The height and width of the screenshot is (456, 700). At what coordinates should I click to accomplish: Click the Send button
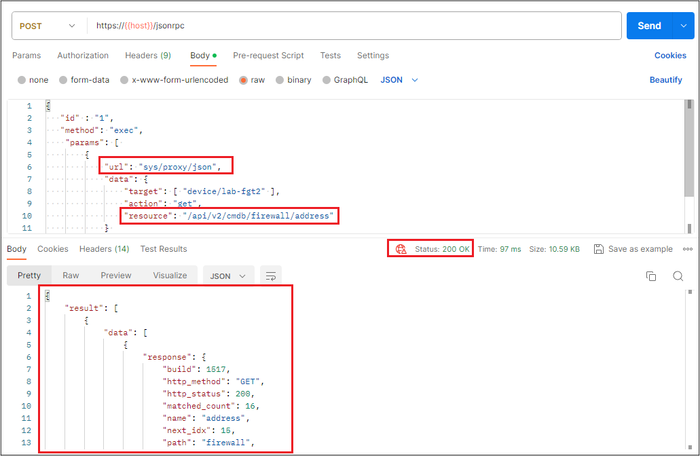click(x=649, y=26)
